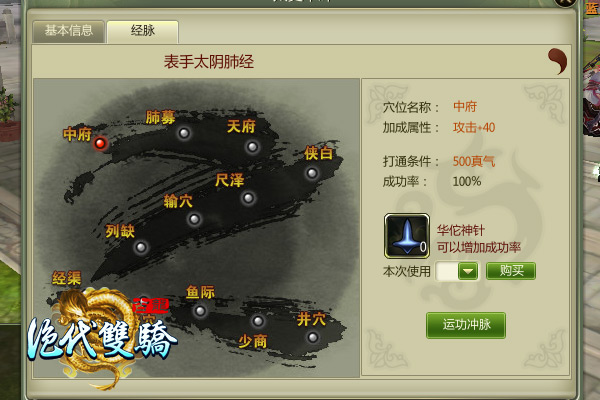Click the 本次使用 quantity field

pyautogui.click(x=447, y=271)
